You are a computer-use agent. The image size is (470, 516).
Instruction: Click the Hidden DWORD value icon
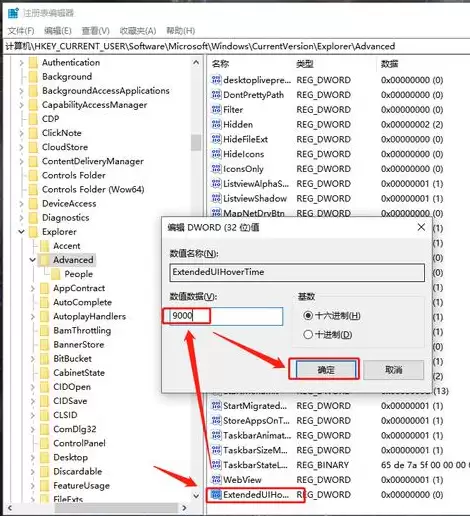coord(216,124)
